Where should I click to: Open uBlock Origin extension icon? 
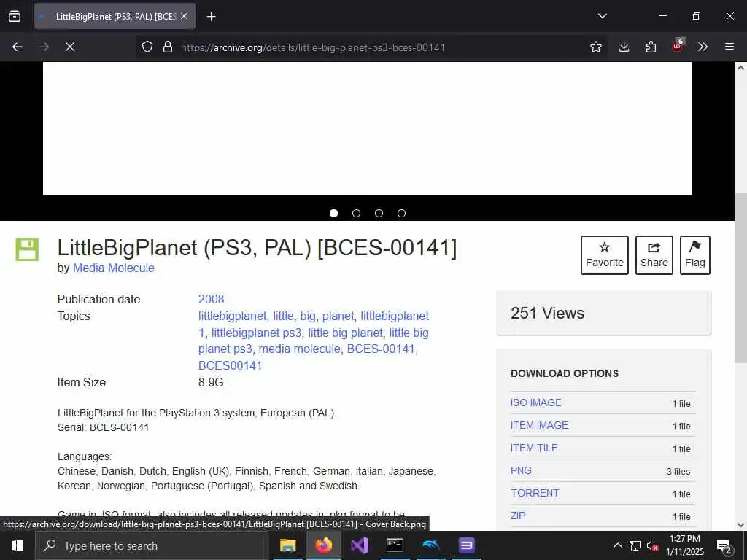678,46
